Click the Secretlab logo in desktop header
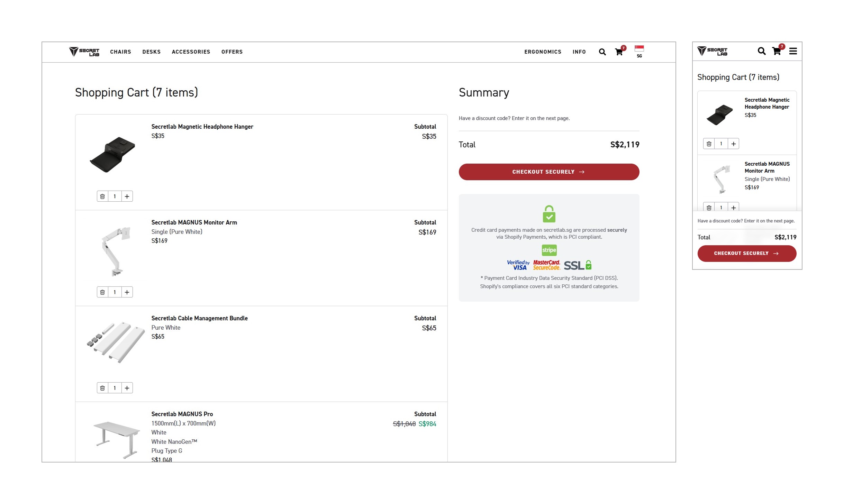 [x=84, y=52]
